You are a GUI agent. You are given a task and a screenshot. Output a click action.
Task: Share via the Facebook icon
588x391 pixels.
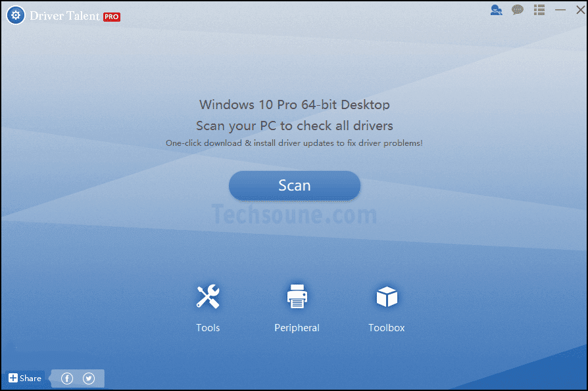(67, 379)
